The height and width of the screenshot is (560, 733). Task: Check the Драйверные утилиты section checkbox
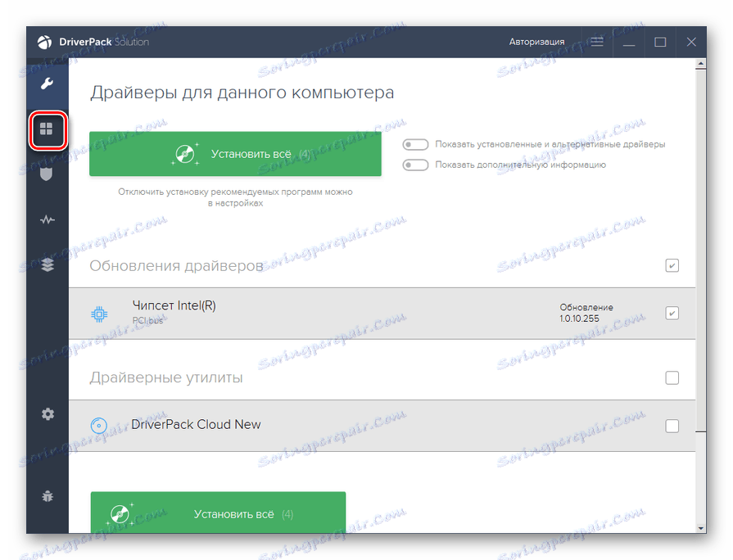click(x=672, y=377)
